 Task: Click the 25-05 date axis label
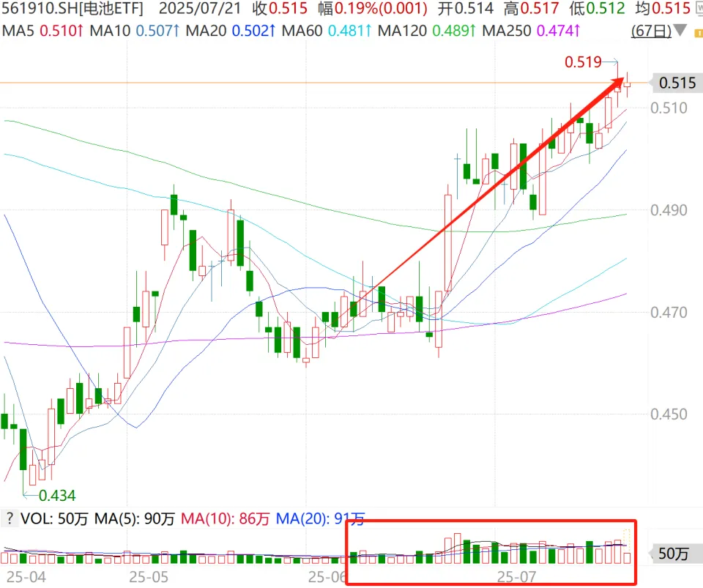[149, 577]
